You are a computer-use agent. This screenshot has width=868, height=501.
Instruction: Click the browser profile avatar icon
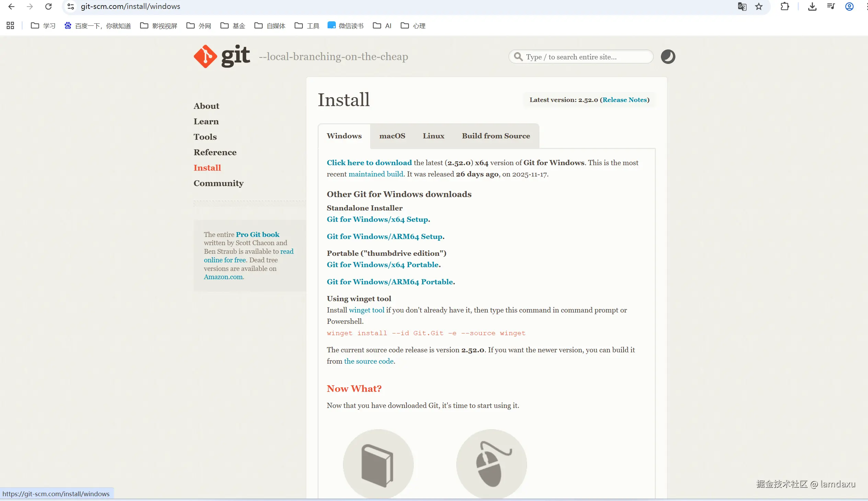(x=849, y=7)
